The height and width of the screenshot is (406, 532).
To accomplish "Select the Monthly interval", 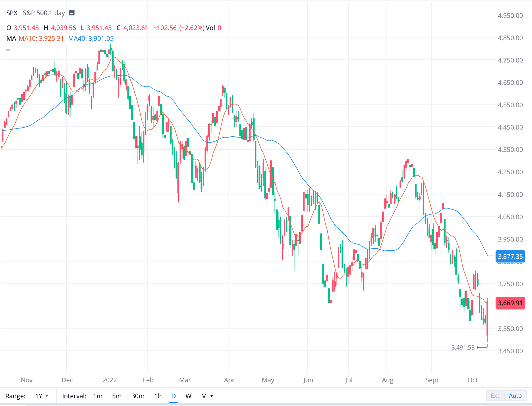I will [x=204, y=396].
